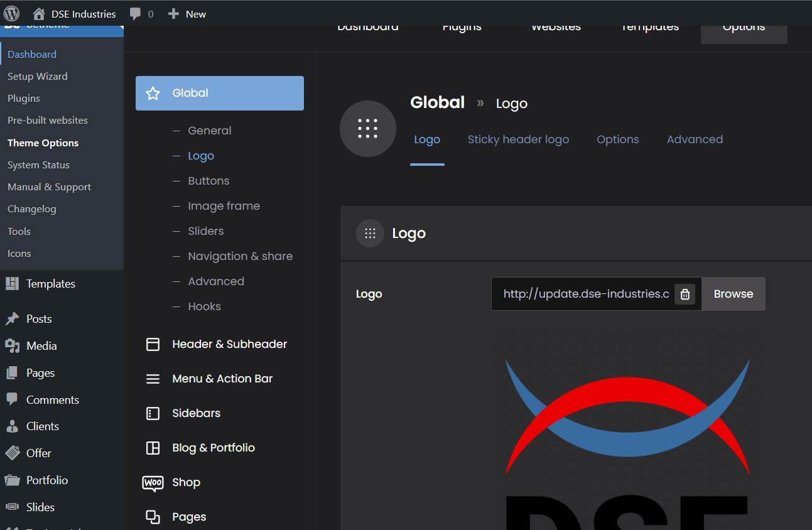Screen dimensions: 812x530
Task: Click the Header & Subheader layout icon
Action: pos(153,344)
